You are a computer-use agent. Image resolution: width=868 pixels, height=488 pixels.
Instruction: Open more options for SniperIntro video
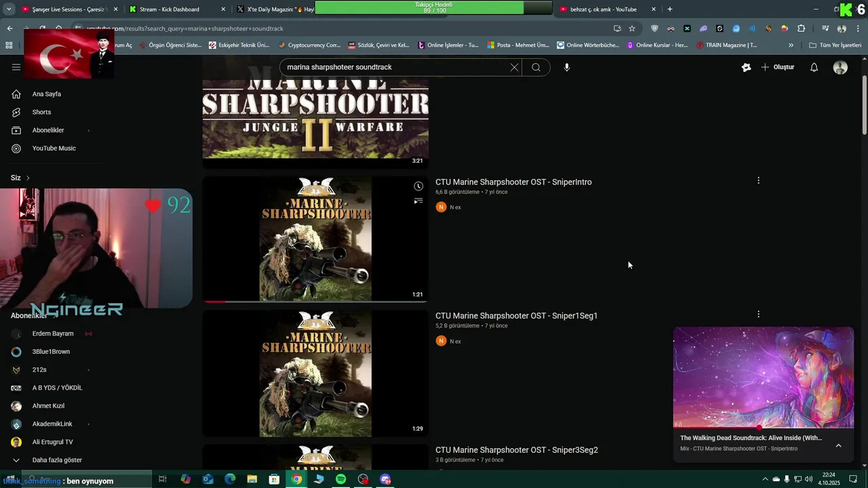[x=758, y=180]
